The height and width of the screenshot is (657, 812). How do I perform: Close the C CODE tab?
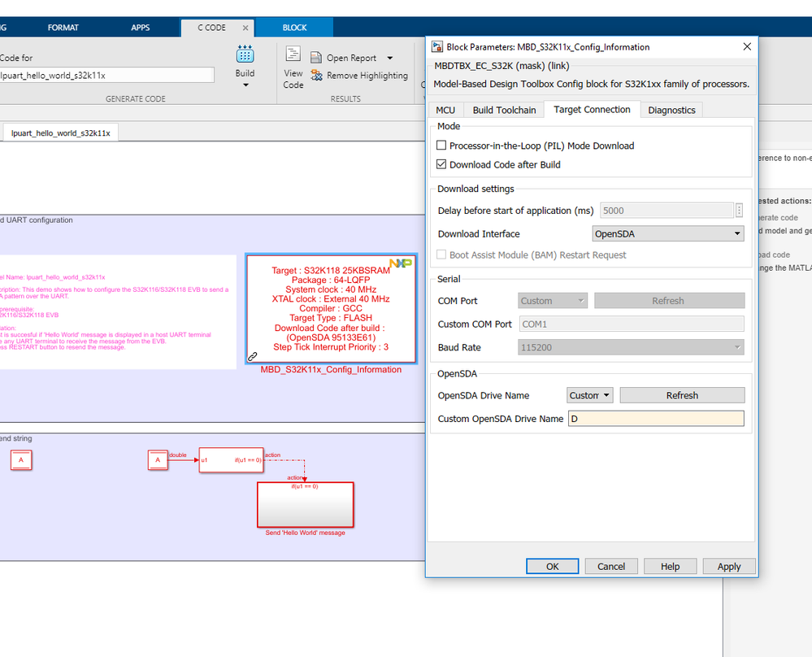pos(245,28)
